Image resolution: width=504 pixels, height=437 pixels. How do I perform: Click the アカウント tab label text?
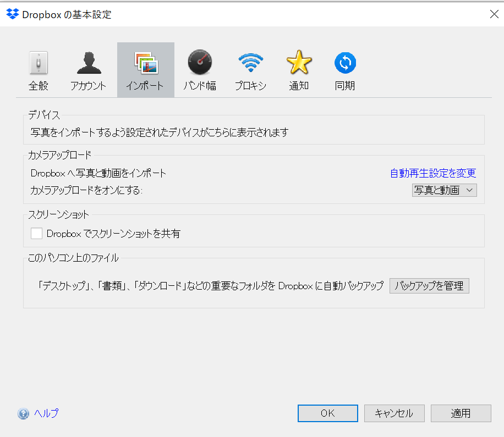[x=88, y=86]
